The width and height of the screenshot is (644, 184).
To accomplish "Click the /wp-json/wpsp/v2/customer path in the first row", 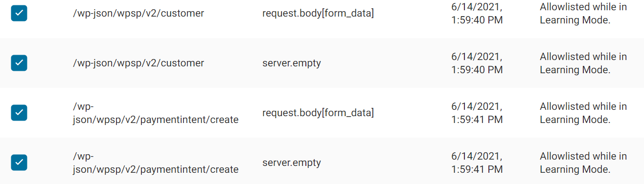I will (x=138, y=13).
